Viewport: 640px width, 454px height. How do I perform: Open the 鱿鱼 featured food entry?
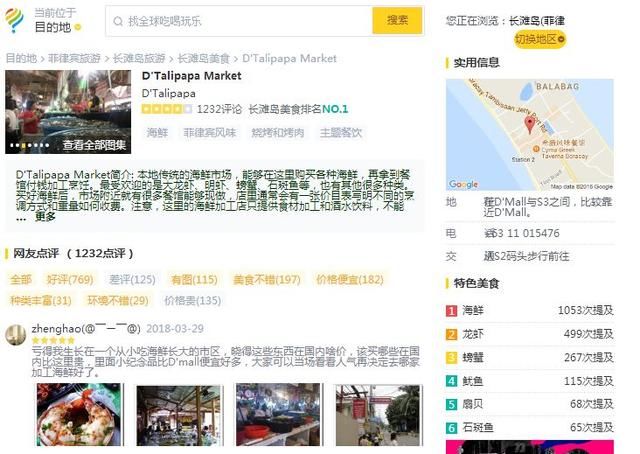473,381
